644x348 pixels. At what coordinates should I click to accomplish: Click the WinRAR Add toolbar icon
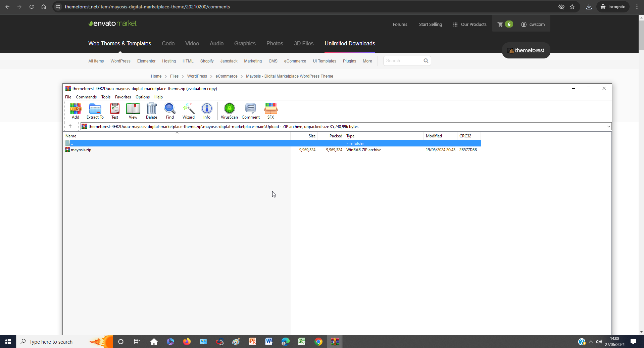[76, 111]
